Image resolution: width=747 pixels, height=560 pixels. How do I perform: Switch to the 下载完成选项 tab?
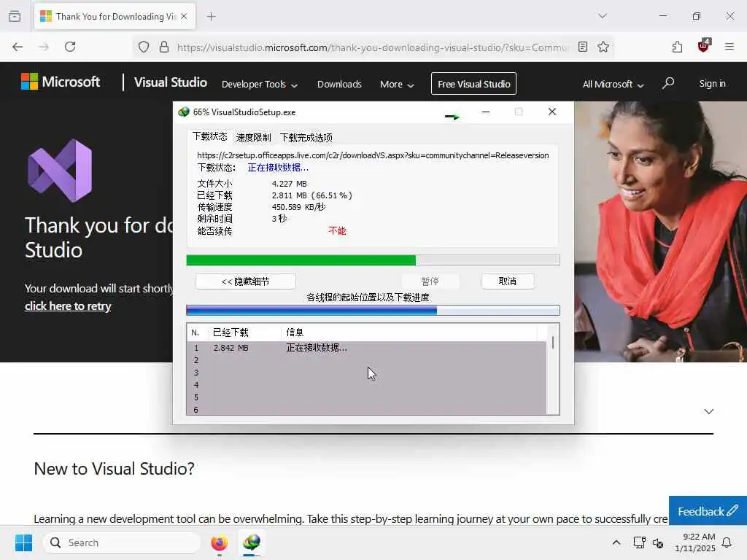306,138
